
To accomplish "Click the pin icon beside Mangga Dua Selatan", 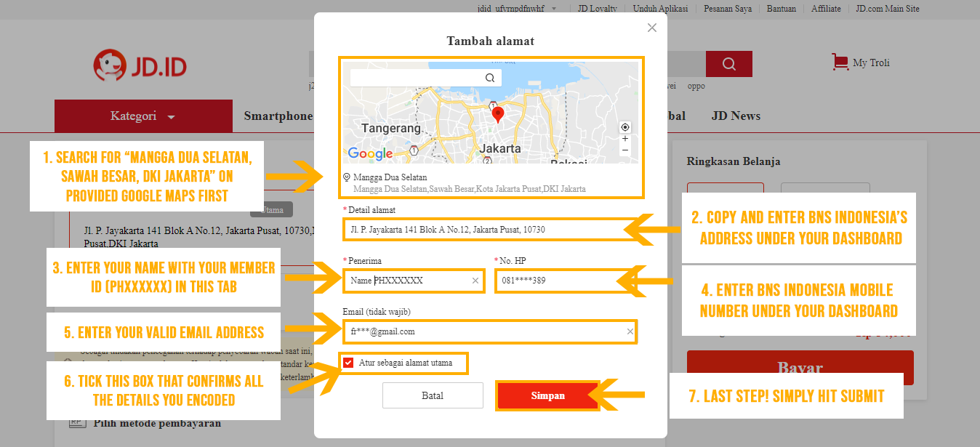I will (x=346, y=177).
